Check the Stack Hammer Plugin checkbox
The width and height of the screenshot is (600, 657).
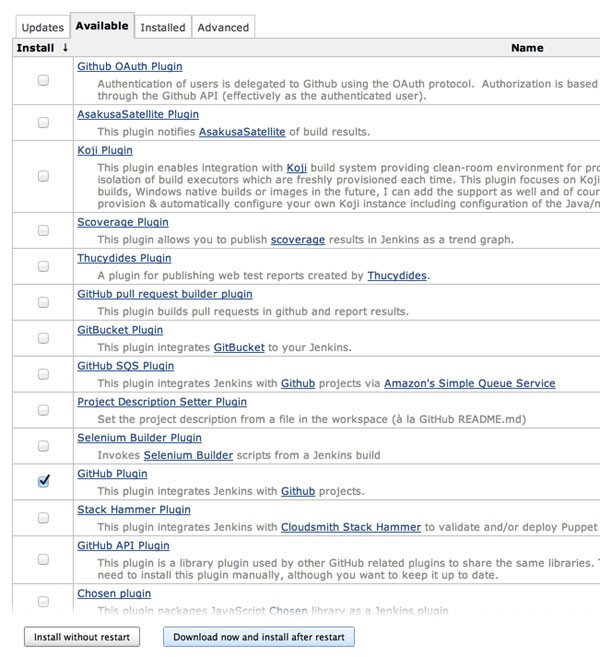pyautogui.click(x=43, y=518)
